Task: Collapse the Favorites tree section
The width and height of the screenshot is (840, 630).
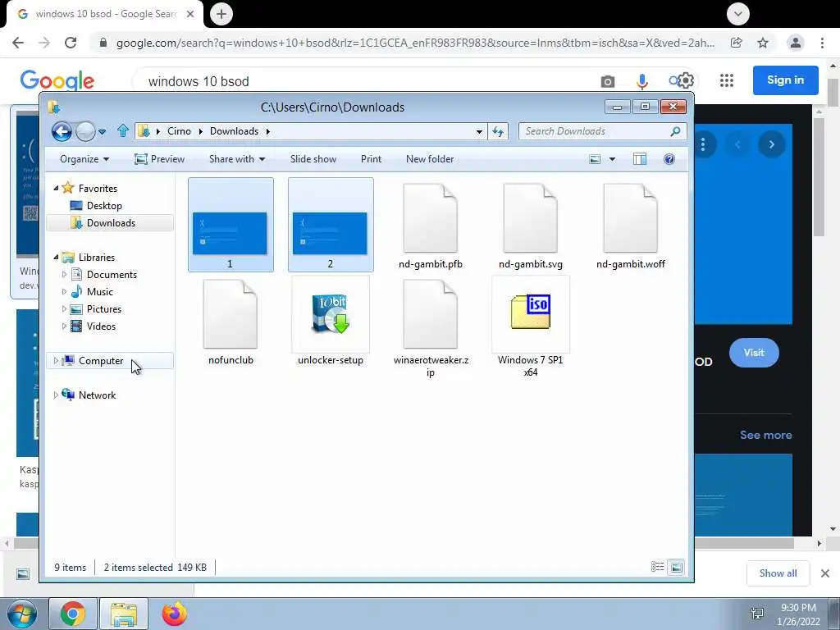Action: (56, 188)
